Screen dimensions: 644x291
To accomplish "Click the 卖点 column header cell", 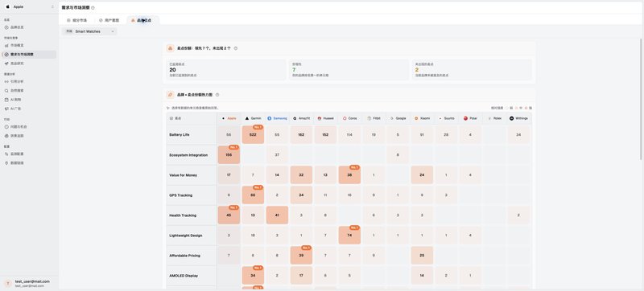I will coord(192,118).
